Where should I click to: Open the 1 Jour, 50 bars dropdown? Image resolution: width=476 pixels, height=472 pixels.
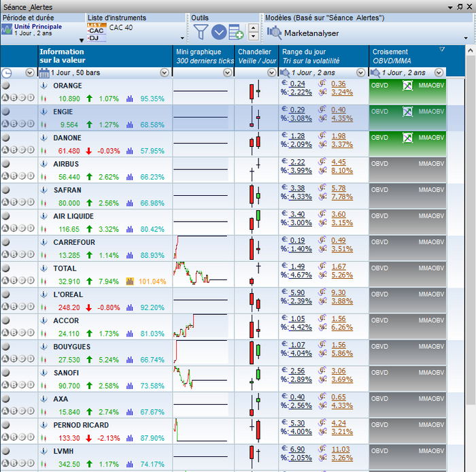(165, 73)
